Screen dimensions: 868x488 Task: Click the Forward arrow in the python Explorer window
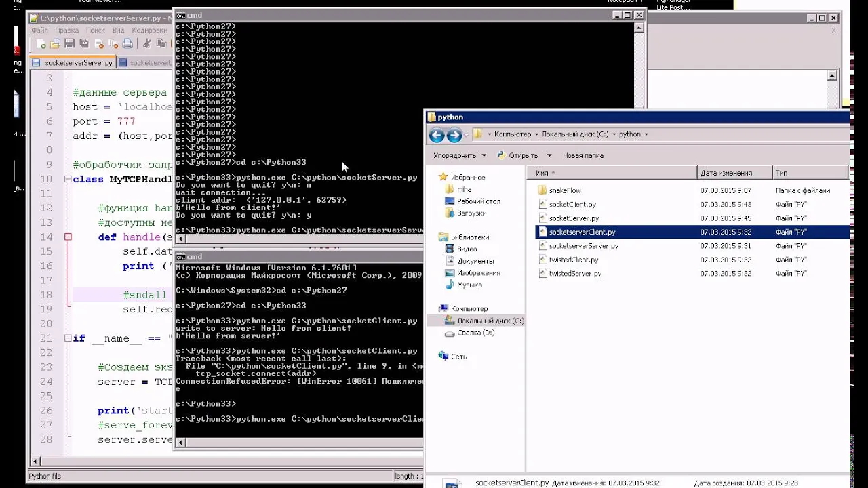click(454, 135)
